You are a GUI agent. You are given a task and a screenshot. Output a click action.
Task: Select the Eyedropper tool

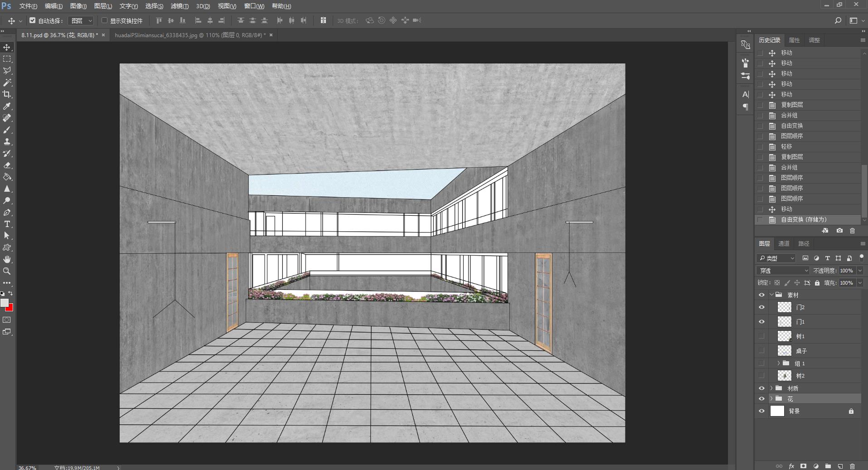coord(7,106)
